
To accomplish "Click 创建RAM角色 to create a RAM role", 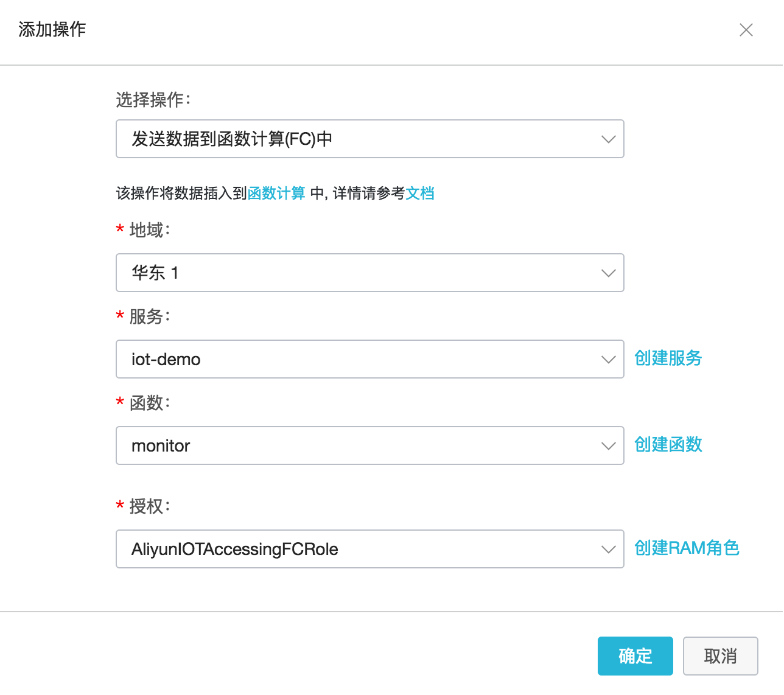I will 687,548.
